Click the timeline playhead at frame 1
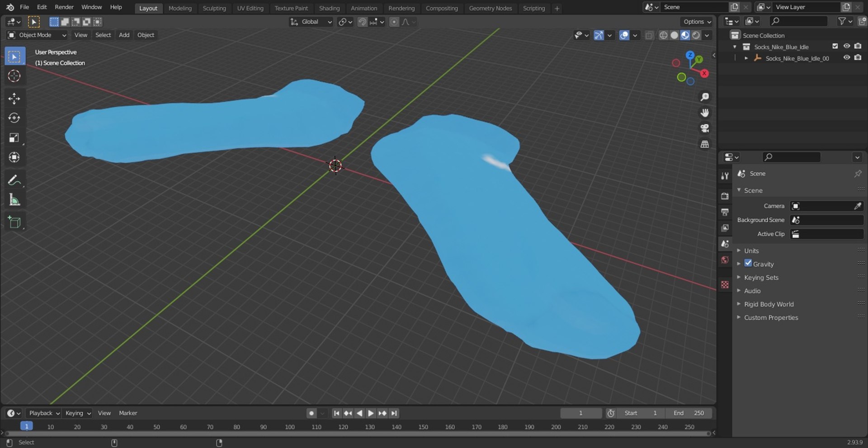The image size is (868, 448). coord(27,426)
